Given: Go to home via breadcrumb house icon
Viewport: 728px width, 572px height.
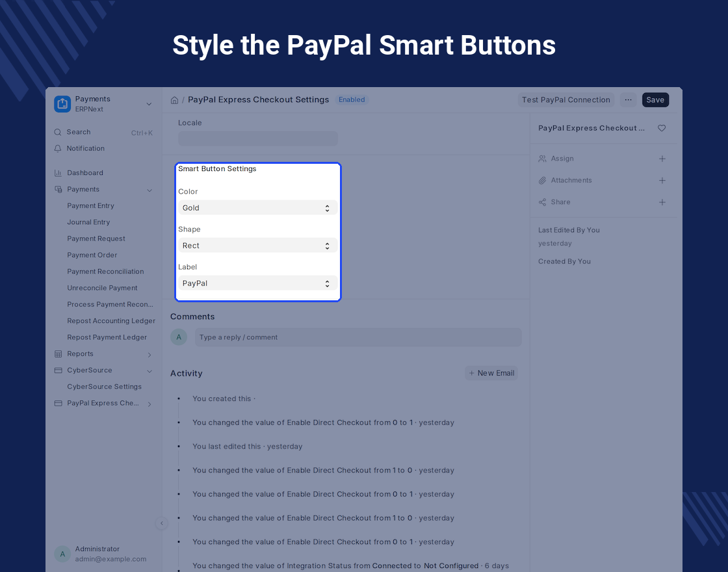Looking at the screenshot, I should tap(175, 100).
